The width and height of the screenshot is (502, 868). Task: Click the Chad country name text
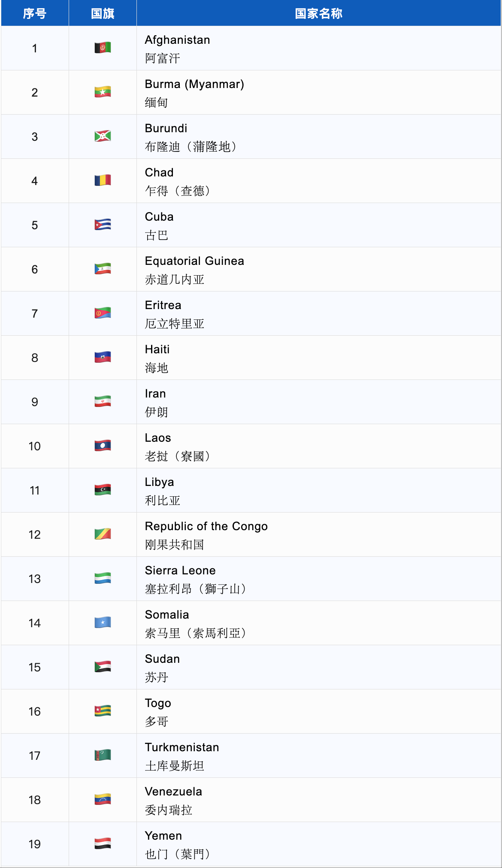click(x=159, y=173)
